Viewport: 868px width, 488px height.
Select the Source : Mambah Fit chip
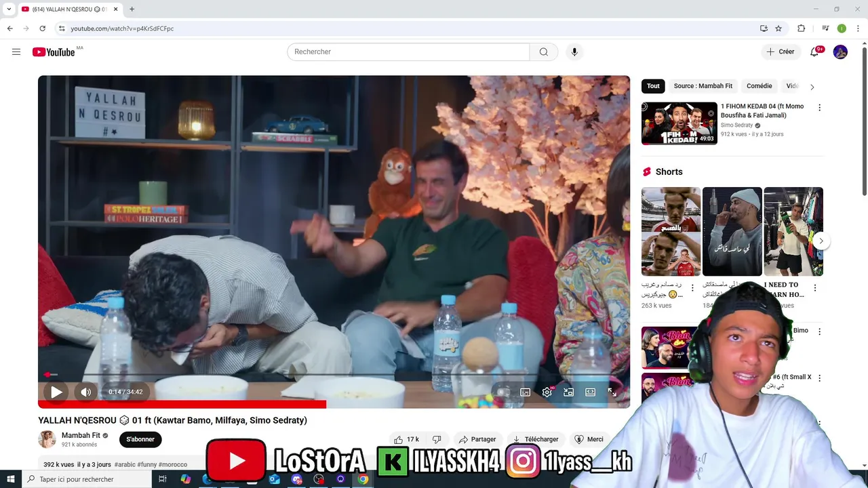click(x=703, y=86)
